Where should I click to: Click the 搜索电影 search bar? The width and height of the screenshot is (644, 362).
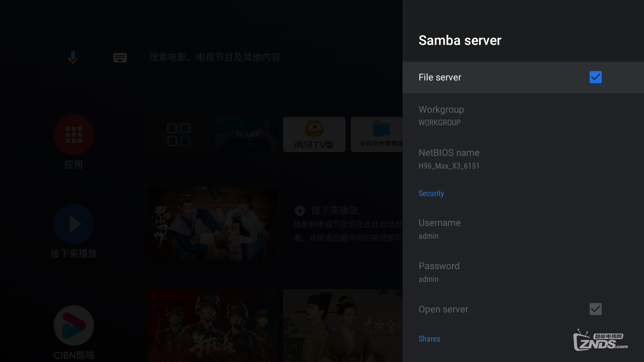point(215,57)
